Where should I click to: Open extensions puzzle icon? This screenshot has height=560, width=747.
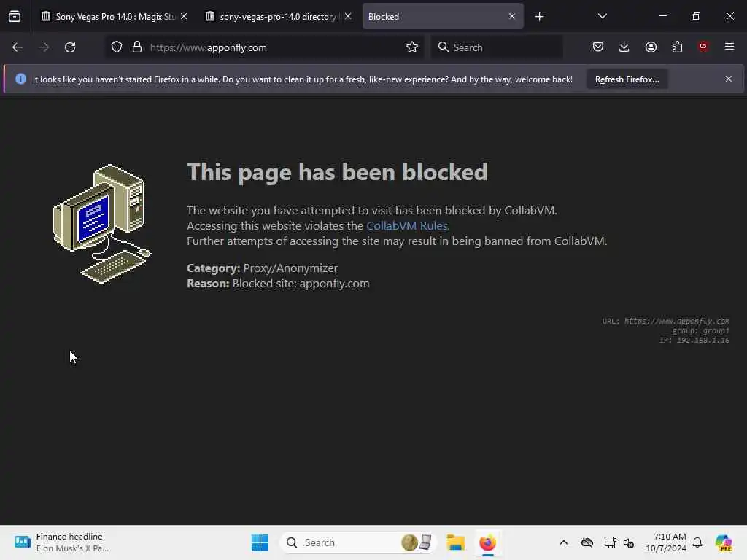click(677, 47)
